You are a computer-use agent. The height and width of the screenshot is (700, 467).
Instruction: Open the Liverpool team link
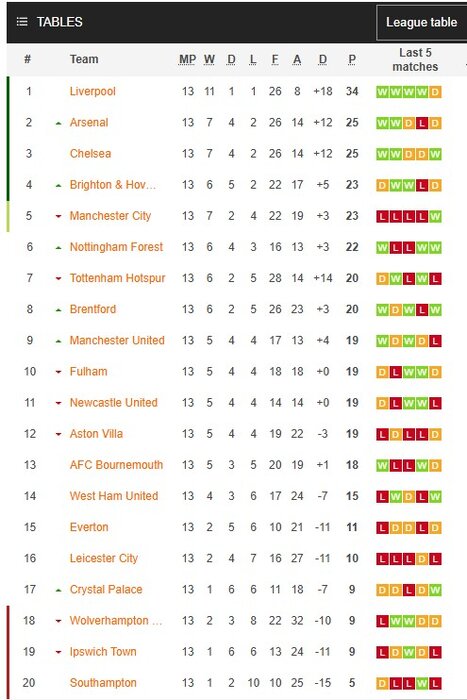[92, 92]
